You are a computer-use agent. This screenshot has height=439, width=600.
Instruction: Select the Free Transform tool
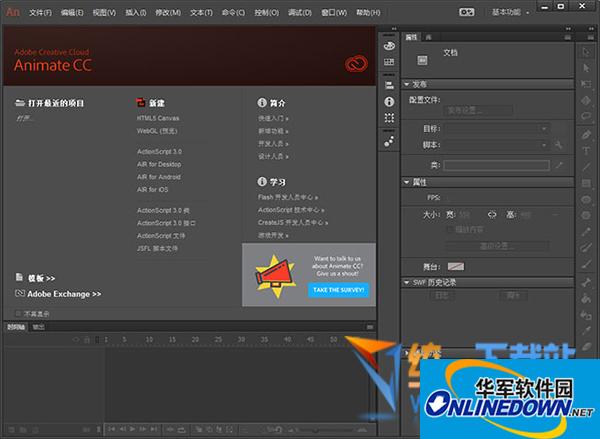(586, 84)
